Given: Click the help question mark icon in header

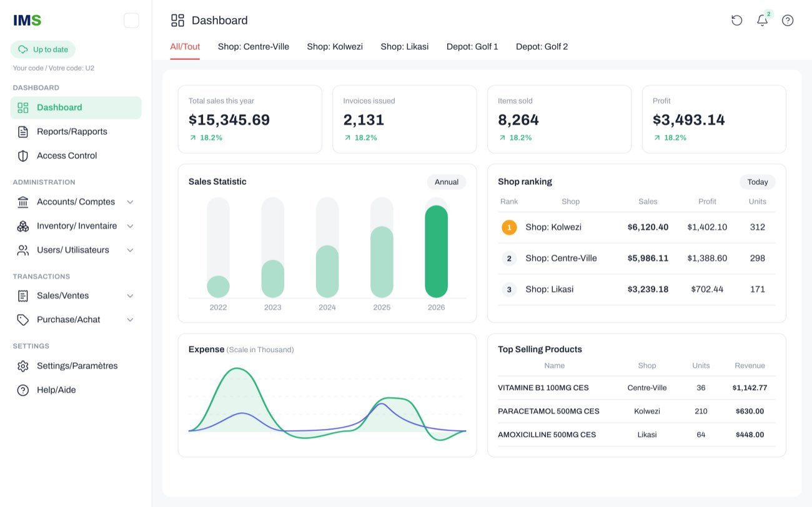Looking at the screenshot, I should (788, 20).
